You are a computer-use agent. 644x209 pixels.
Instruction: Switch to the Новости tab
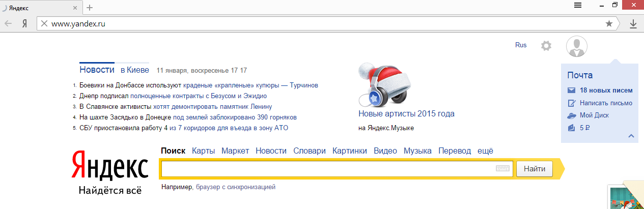tap(97, 70)
